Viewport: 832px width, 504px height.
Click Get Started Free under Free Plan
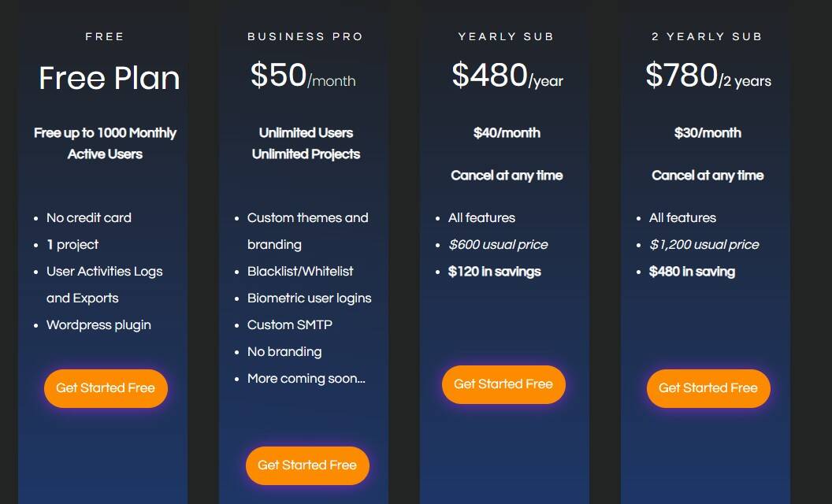[106, 388]
